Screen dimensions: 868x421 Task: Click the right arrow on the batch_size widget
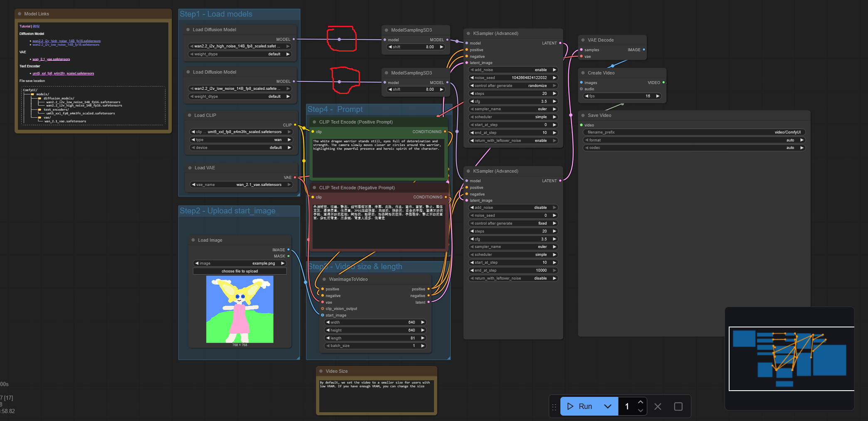(x=423, y=346)
